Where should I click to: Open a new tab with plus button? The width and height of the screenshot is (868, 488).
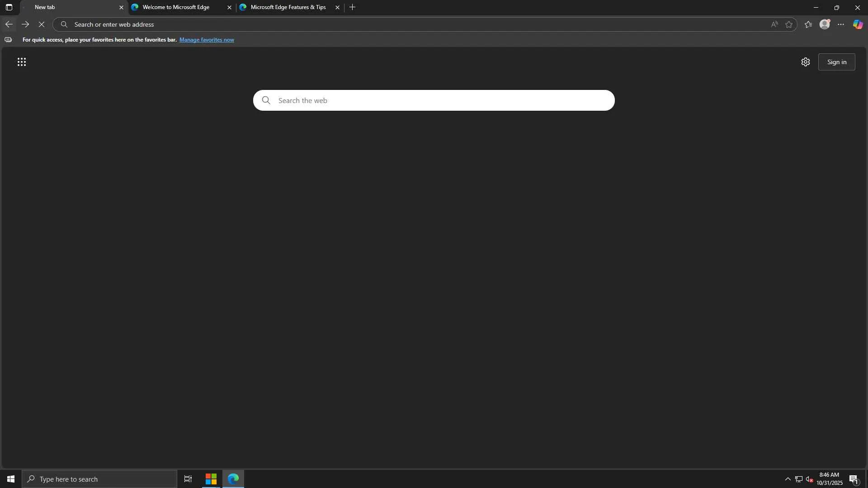tap(352, 7)
